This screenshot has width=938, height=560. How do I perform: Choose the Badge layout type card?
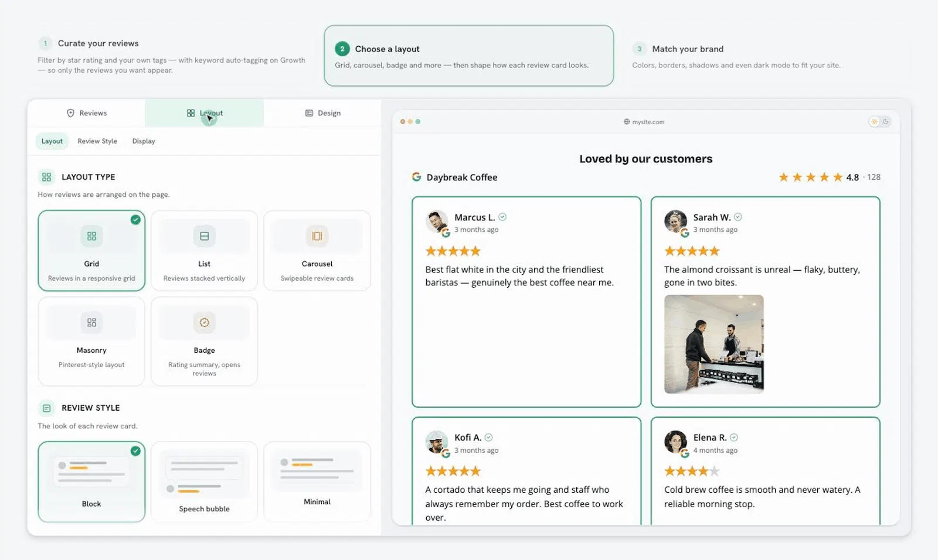(204, 341)
